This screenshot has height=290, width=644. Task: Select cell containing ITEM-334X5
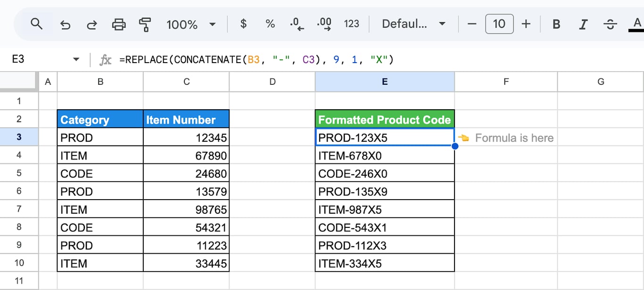(385, 263)
